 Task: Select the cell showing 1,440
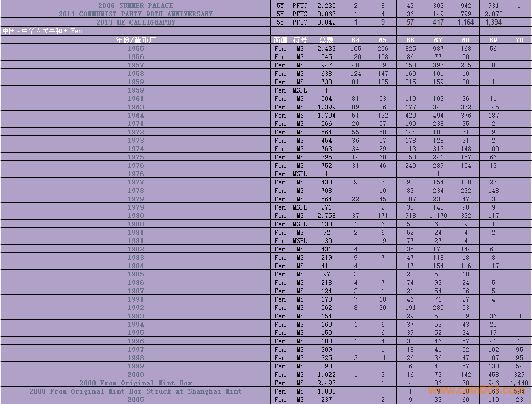519,383
